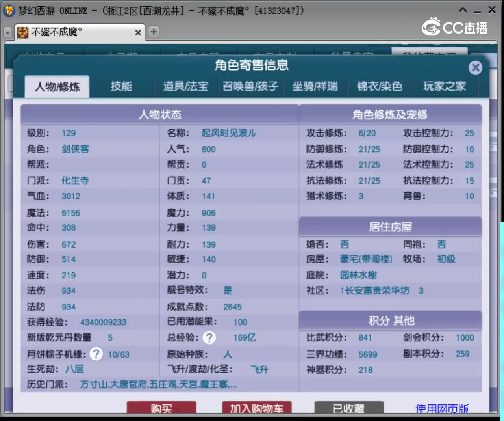Click 月饼粽子机缘 value 10/63

119,354
